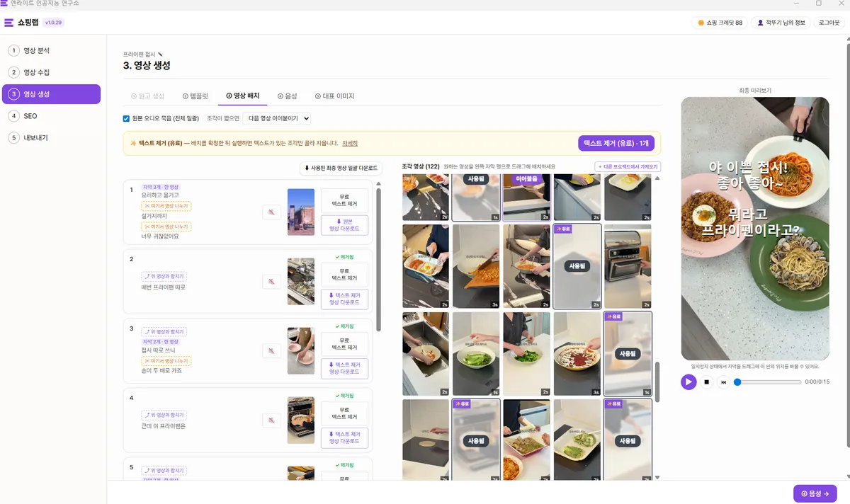Open 다음 영상 이어붙이기 dropdown
850x504 pixels.
(277, 118)
